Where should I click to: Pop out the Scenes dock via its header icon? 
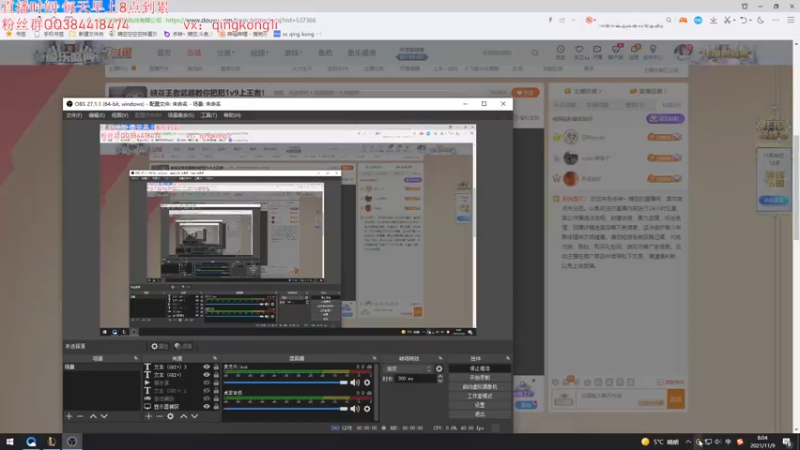[135, 358]
